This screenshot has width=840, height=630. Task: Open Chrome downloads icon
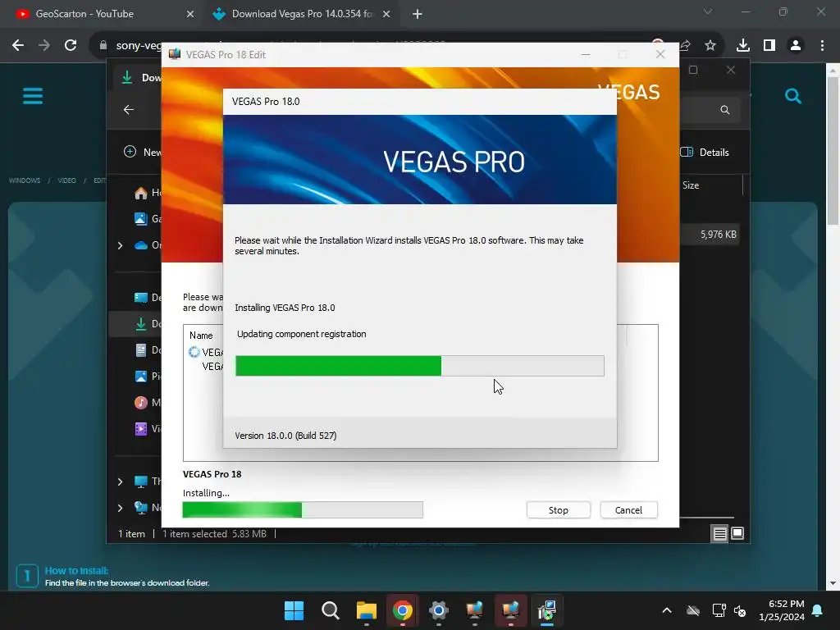[743, 45]
